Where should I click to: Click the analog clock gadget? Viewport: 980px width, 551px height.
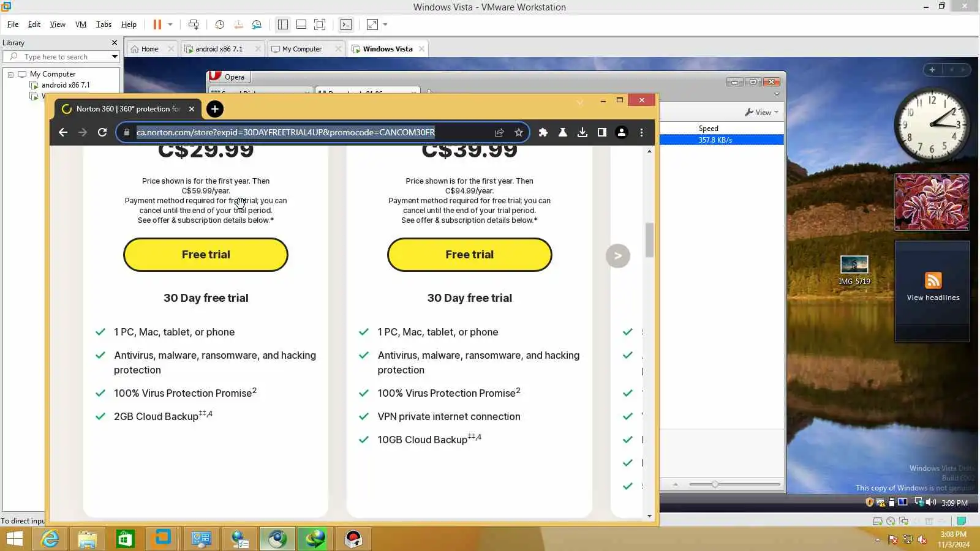tap(932, 125)
